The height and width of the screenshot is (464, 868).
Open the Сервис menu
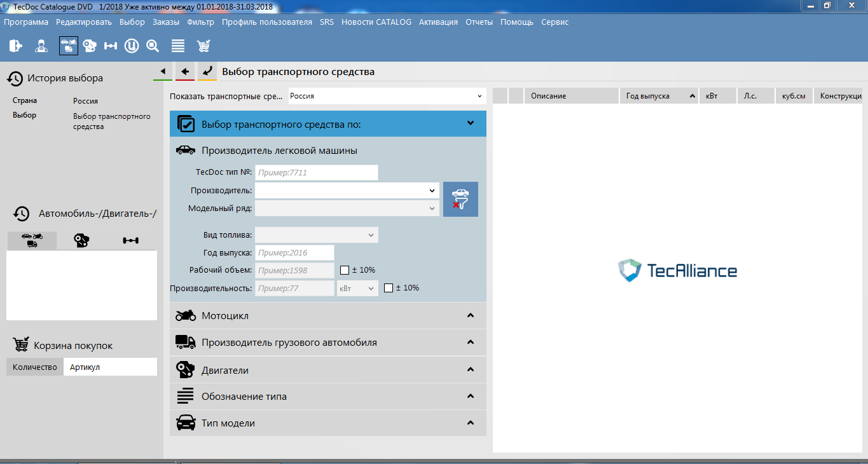click(x=555, y=22)
